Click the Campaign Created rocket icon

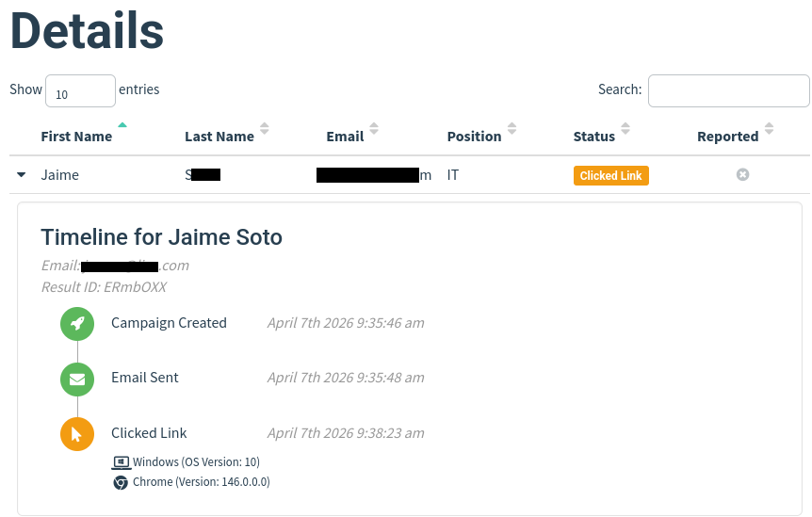[x=77, y=323]
